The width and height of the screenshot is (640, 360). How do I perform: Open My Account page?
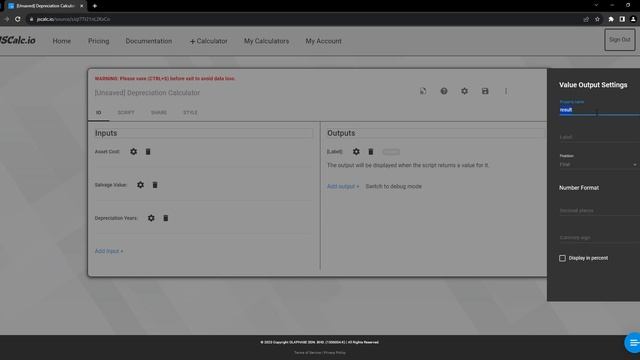324,41
